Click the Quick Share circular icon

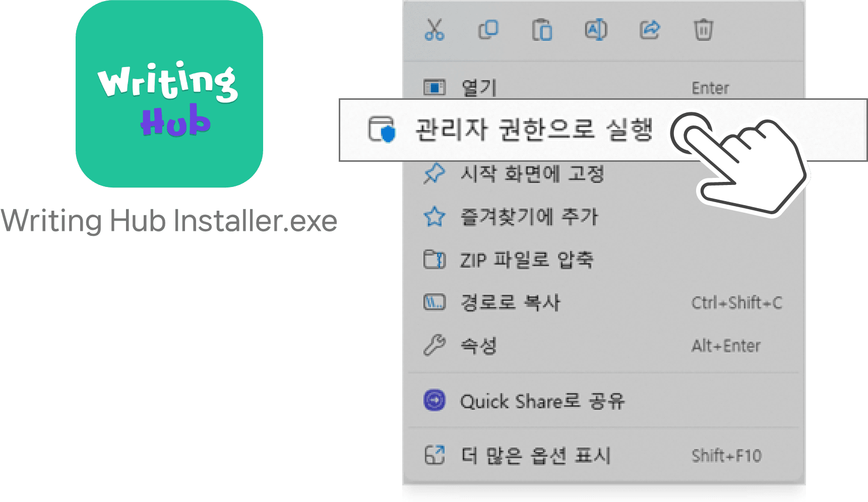[435, 400]
